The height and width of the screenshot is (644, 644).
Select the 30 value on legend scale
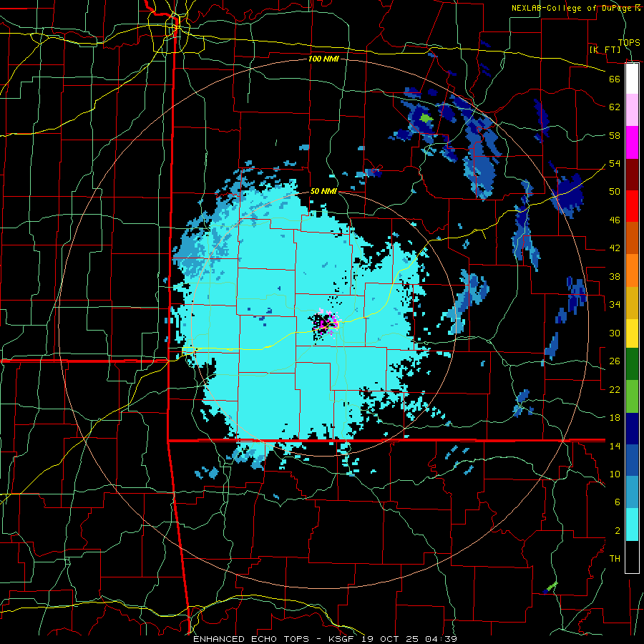[615, 333]
